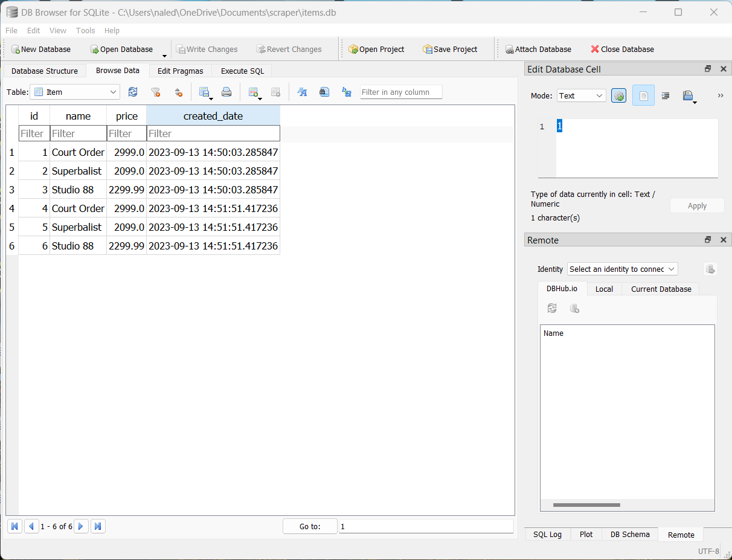Click Attach Database in the toolbar
732x560 pixels.
click(538, 49)
